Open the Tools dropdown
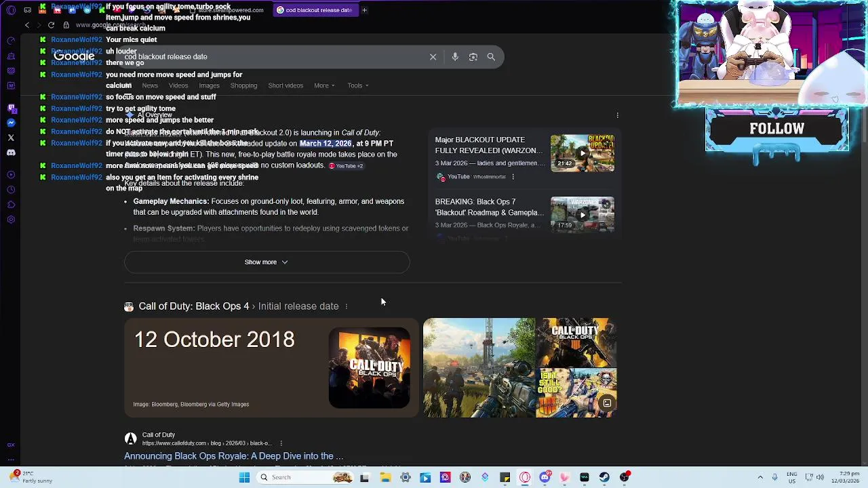 [x=358, y=85]
